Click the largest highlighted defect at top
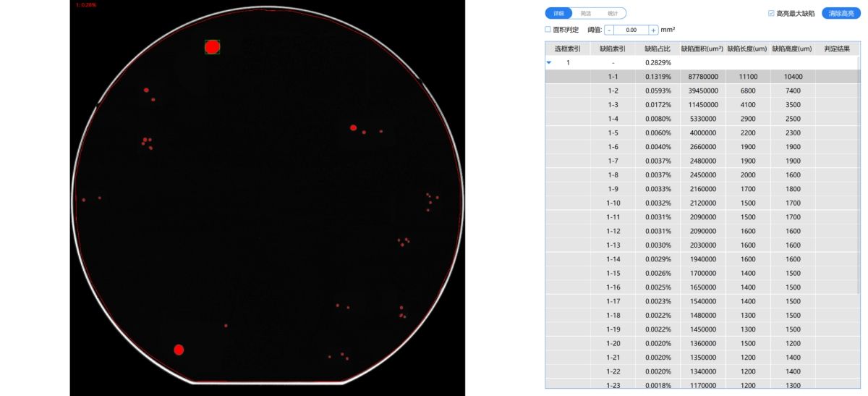 point(212,47)
